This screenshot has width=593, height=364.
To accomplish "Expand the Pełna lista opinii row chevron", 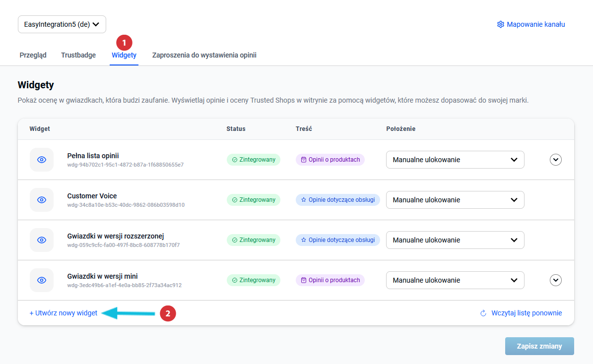I will point(556,160).
